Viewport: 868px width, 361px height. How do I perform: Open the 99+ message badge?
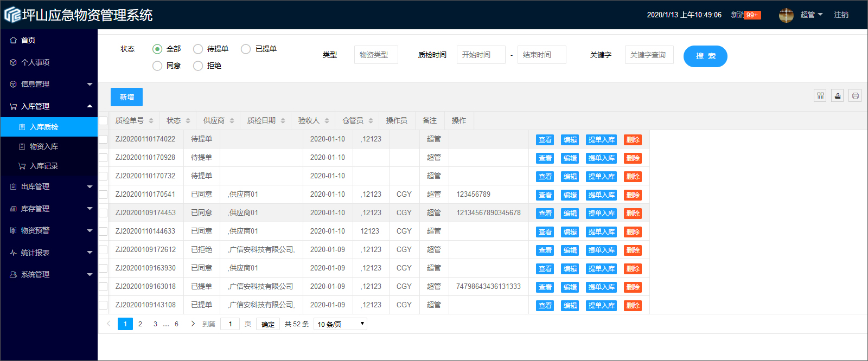752,15
